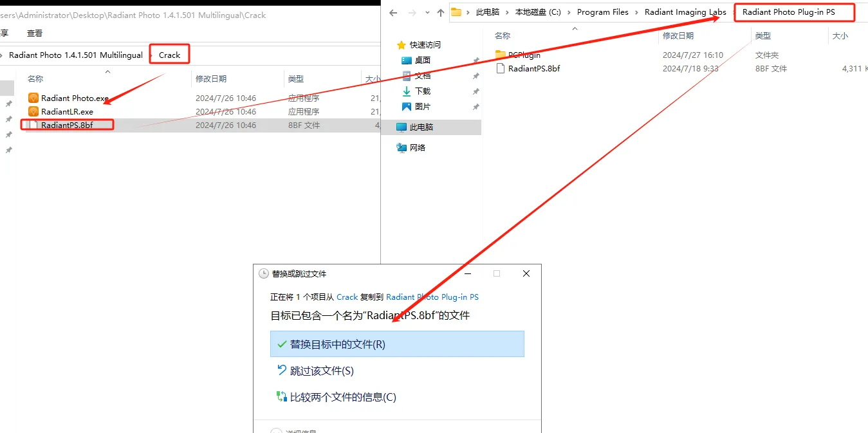Expand chevron after 此电脑 in address bar
The width and height of the screenshot is (868, 433).
click(507, 12)
